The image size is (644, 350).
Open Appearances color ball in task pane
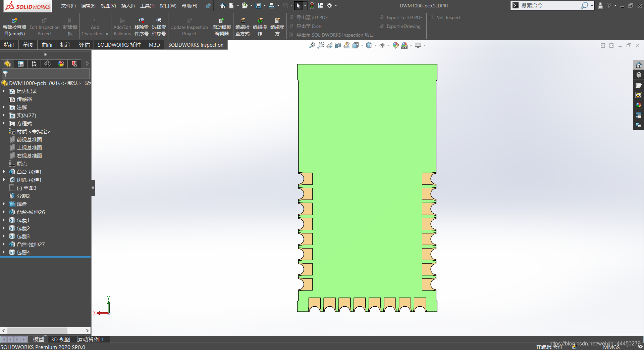[x=638, y=105]
